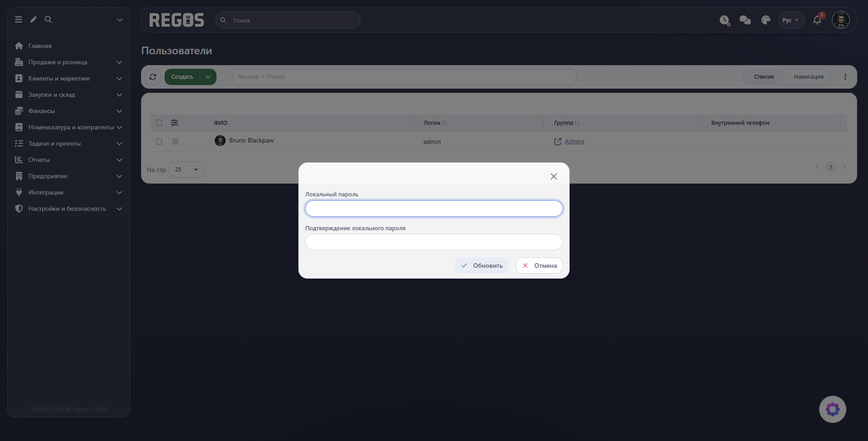Image resolution: width=868 pixels, height=441 pixels.
Task: Open Номенклатура и контрагенты menu
Action: click(69, 127)
